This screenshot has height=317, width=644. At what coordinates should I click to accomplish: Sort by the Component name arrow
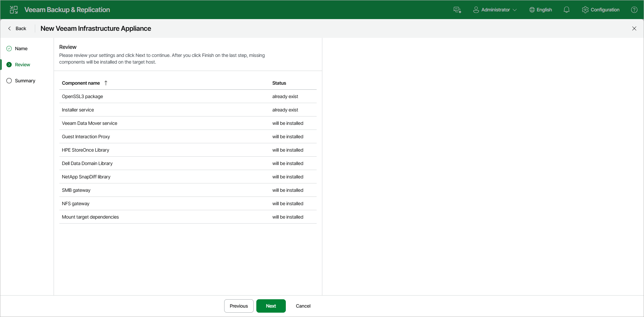pyautogui.click(x=106, y=83)
